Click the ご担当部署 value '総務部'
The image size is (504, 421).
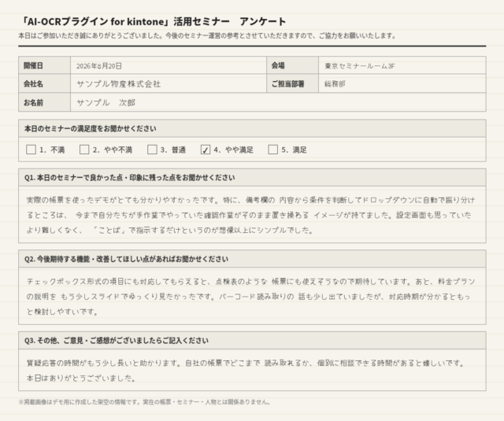pyautogui.click(x=335, y=84)
